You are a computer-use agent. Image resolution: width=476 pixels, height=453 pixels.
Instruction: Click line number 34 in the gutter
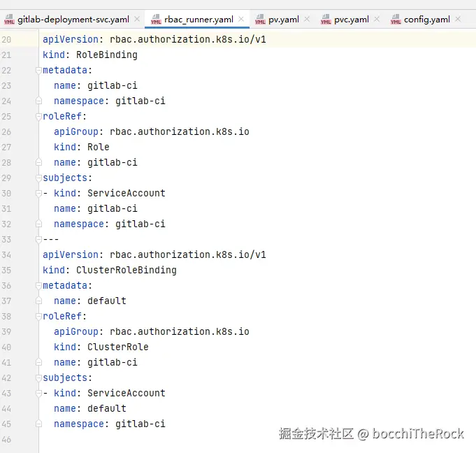[6, 255]
